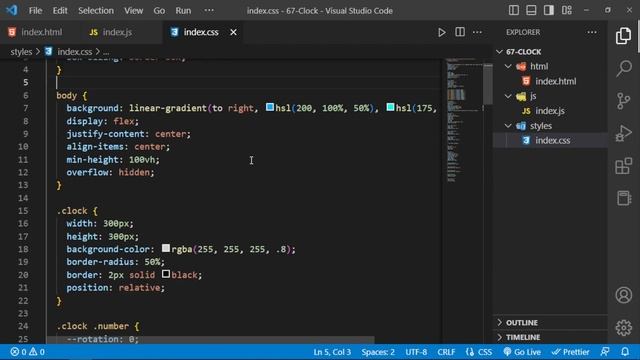
Task: Open the hsl(200, 100%, 50%) color swatch
Action: tap(270, 107)
